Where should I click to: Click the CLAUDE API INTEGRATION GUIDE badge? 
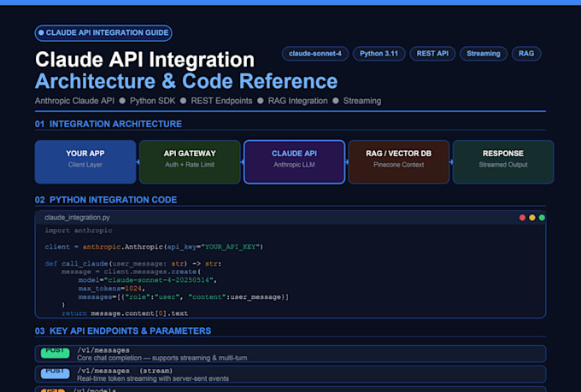(103, 33)
